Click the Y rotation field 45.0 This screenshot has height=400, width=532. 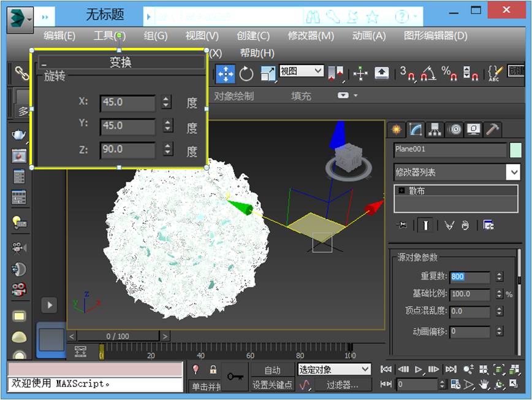tap(128, 126)
